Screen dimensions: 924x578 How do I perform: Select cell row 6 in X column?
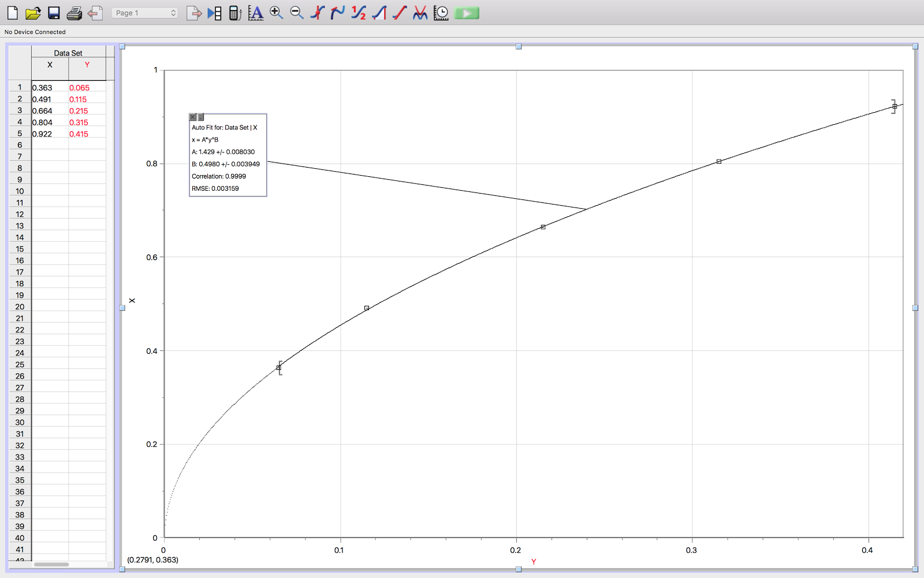[49, 145]
